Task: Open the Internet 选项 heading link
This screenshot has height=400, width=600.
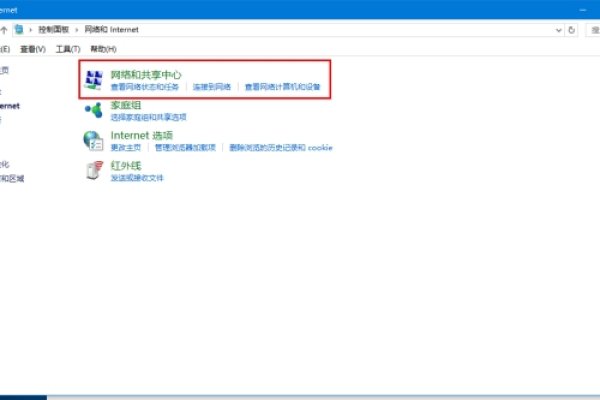Action: pyautogui.click(x=142, y=135)
